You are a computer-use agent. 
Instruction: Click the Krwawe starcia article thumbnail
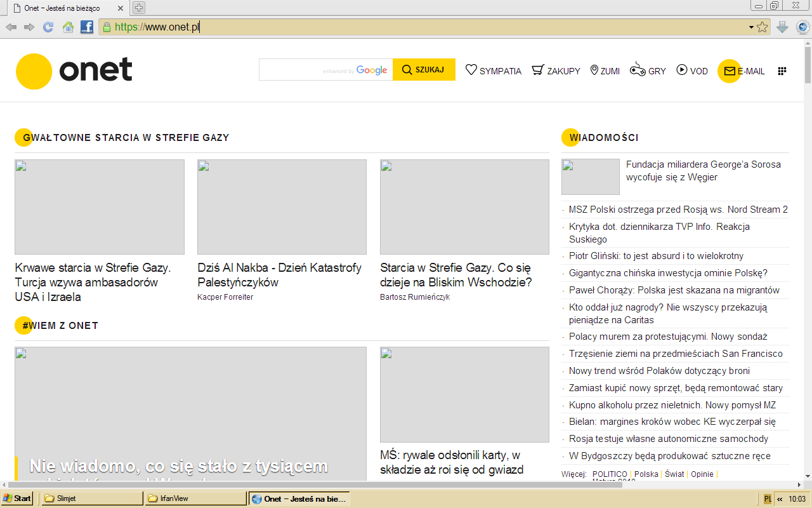(100, 207)
